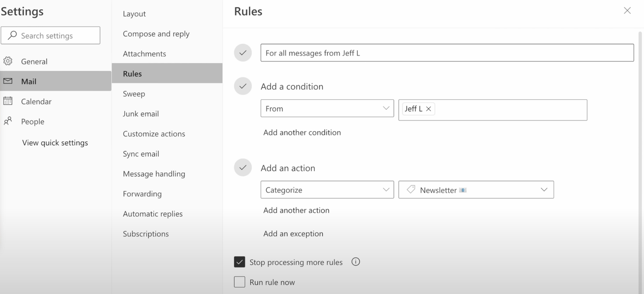Screen dimensions: 644x294
Task: Click the General settings gear icon
Action: click(x=8, y=61)
